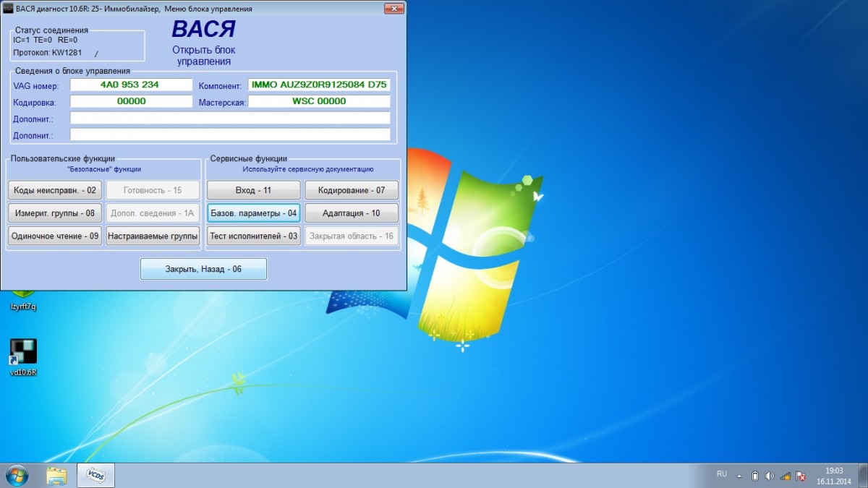
Task: Click the IC=1 TE=0 RE=0 status text
Action: click(45, 40)
